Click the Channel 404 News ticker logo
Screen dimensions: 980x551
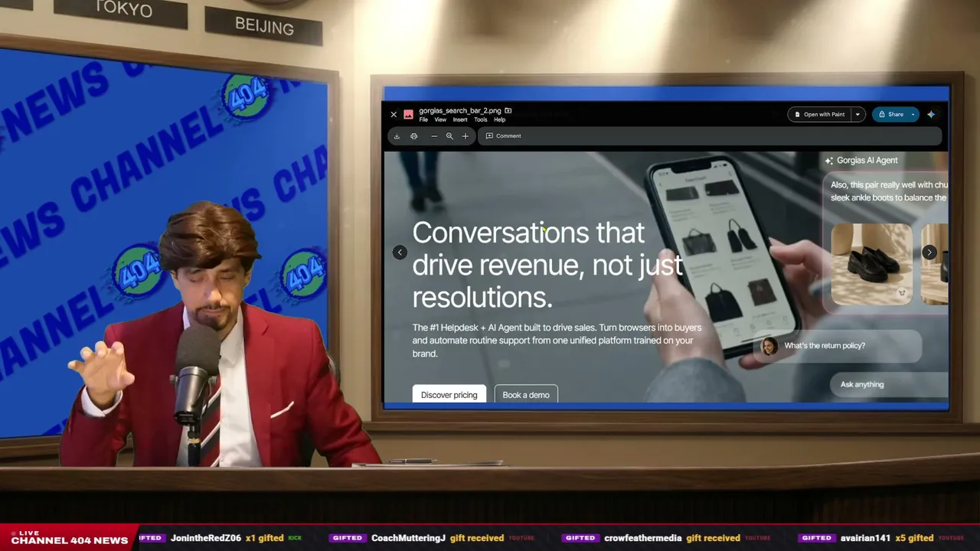(69, 537)
